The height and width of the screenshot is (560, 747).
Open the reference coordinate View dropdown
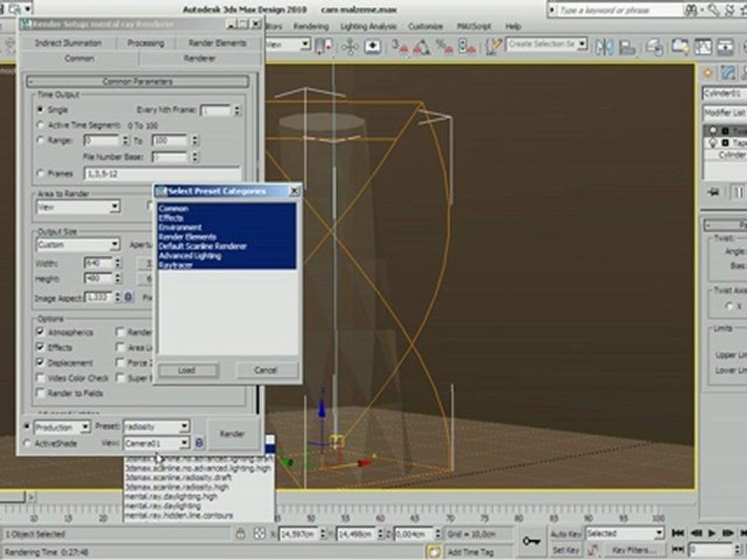tap(288, 45)
